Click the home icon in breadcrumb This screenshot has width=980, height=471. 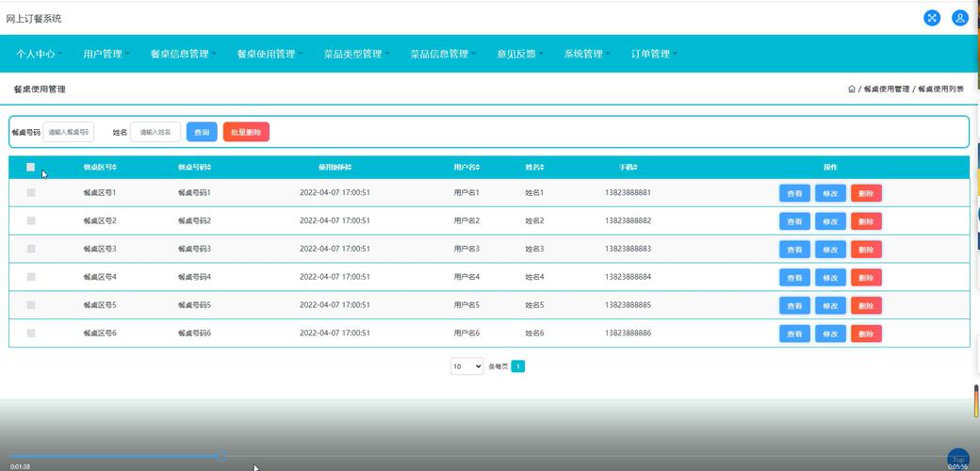(x=851, y=89)
